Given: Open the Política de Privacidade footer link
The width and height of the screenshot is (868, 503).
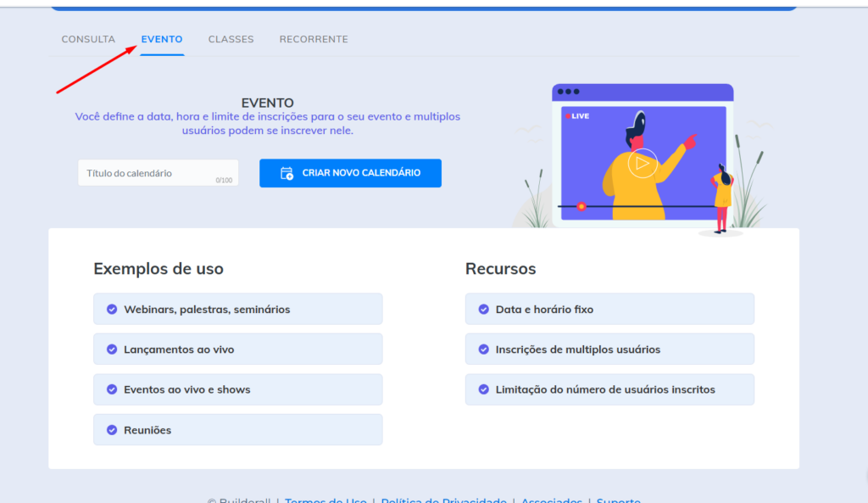Looking at the screenshot, I should point(443,500).
